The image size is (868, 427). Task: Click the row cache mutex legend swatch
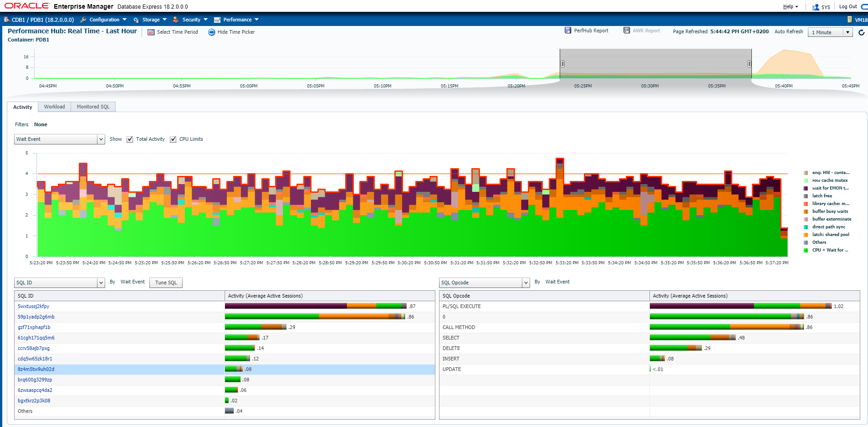(x=806, y=180)
